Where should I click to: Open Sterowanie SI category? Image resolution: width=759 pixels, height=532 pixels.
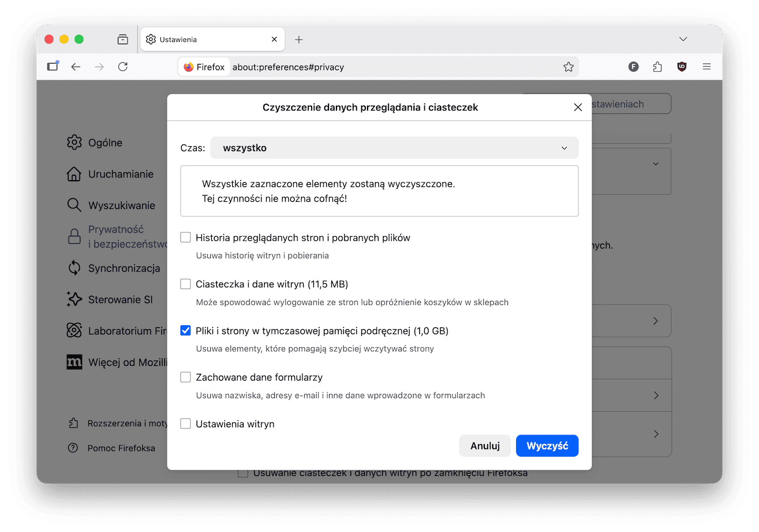[121, 299]
